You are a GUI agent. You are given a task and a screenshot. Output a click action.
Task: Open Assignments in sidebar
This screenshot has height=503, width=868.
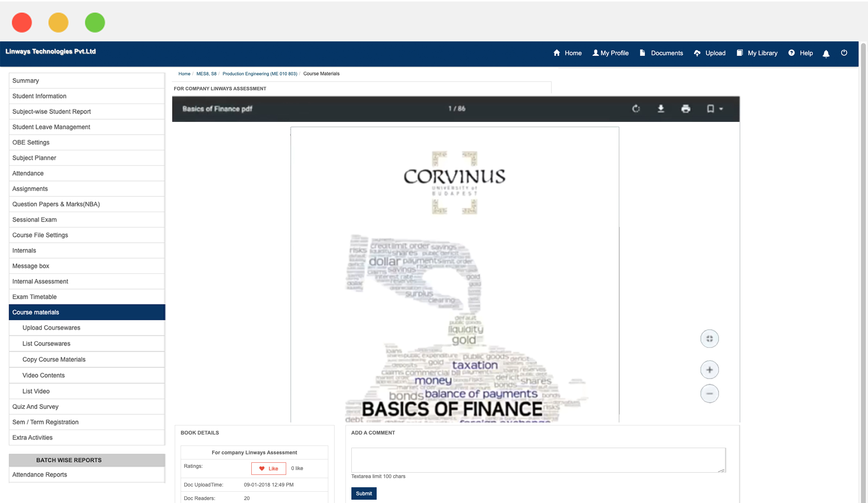pos(87,189)
